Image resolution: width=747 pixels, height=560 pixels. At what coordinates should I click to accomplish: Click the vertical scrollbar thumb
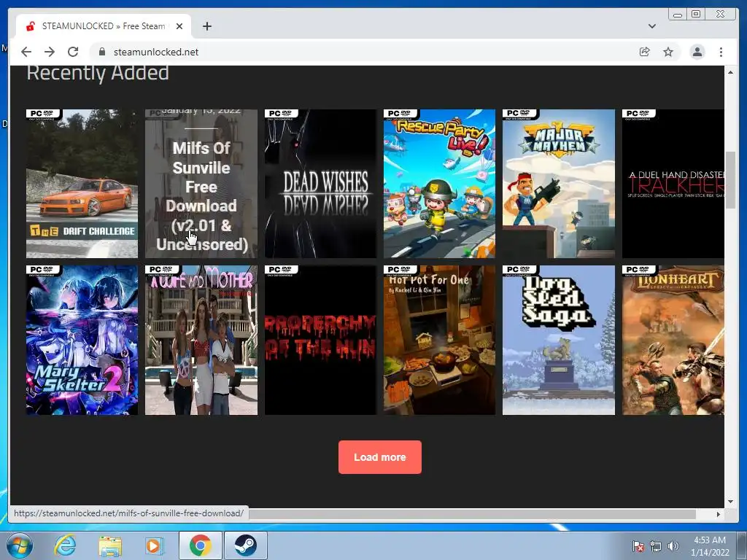[x=730, y=179]
